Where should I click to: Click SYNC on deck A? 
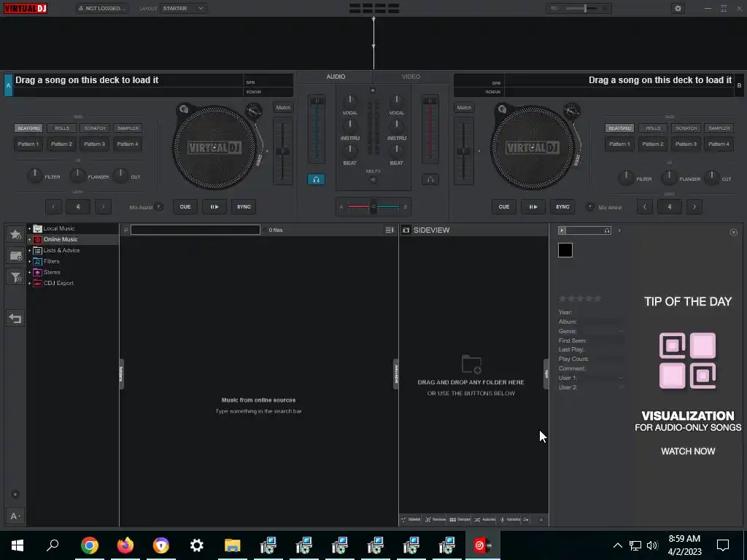[244, 206]
